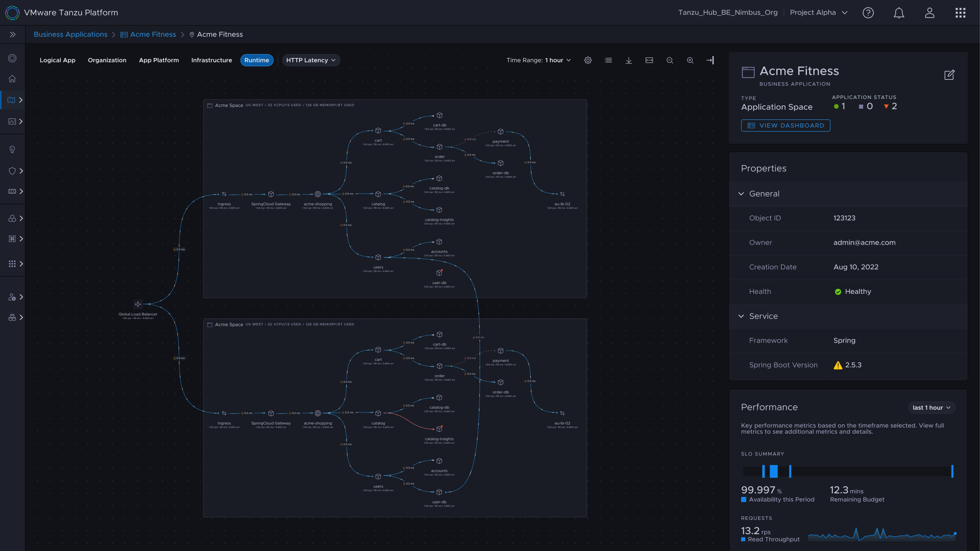Click the red warning status count 2

(x=890, y=107)
